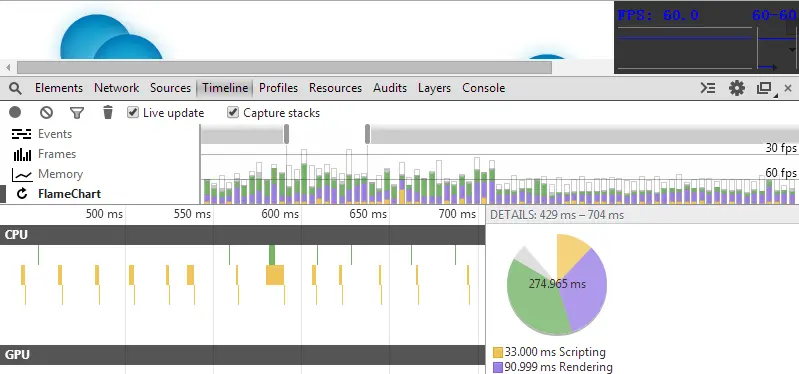Open DevTools settings gear icon
The width and height of the screenshot is (799, 374).
coord(736,88)
